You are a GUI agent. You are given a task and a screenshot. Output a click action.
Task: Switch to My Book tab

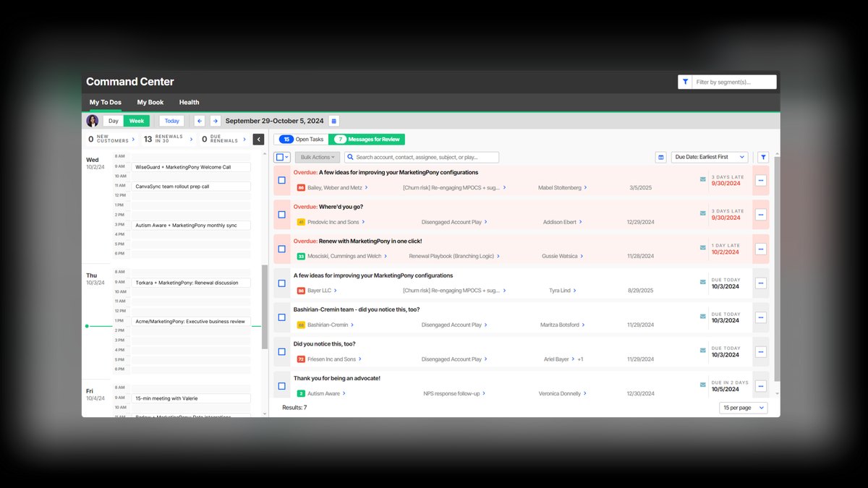(150, 102)
